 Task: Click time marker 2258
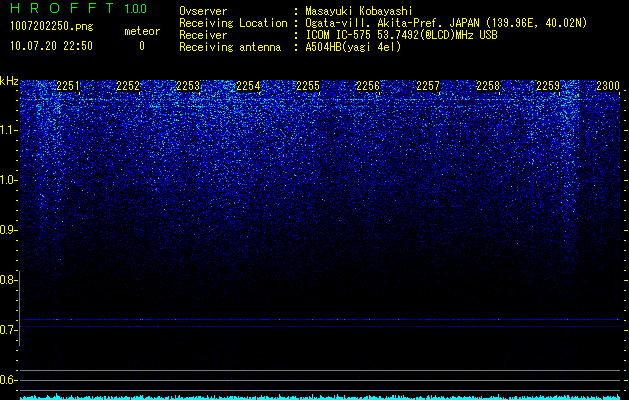(488, 86)
